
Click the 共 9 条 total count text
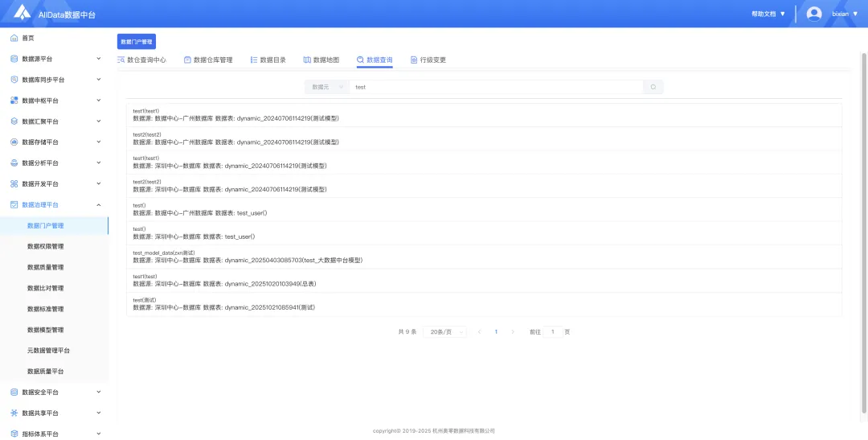coord(407,332)
